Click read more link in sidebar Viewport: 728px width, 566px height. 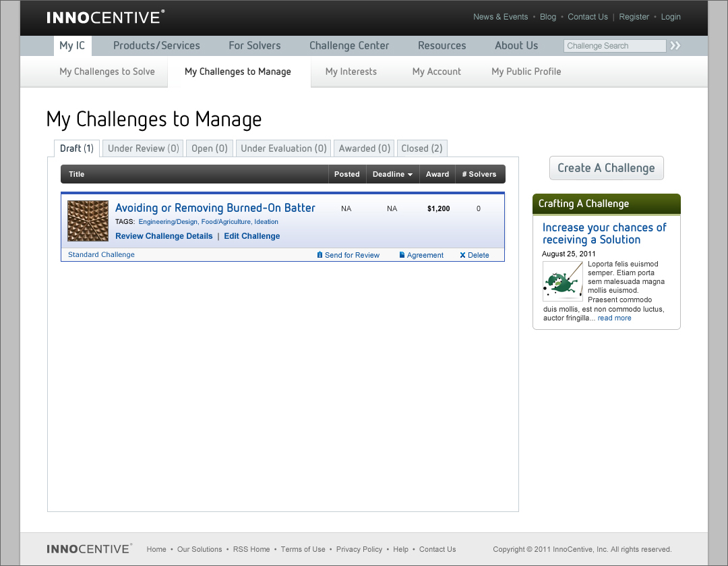point(614,318)
